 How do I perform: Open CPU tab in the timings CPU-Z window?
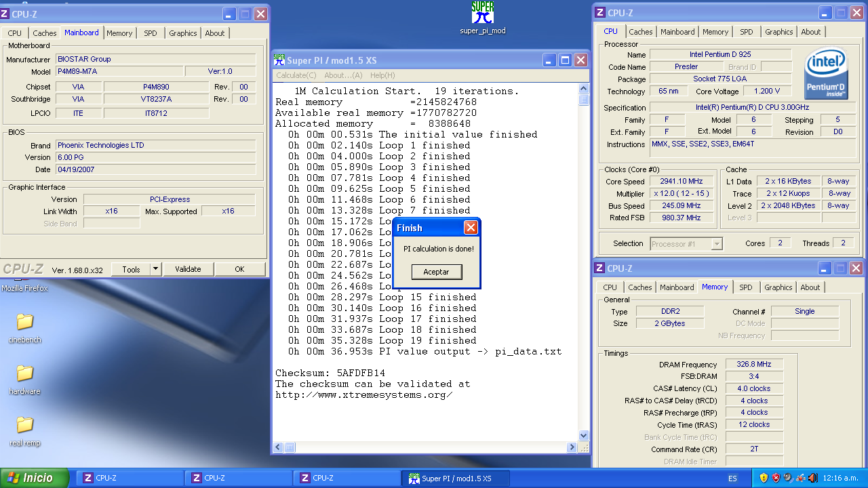point(610,287)
